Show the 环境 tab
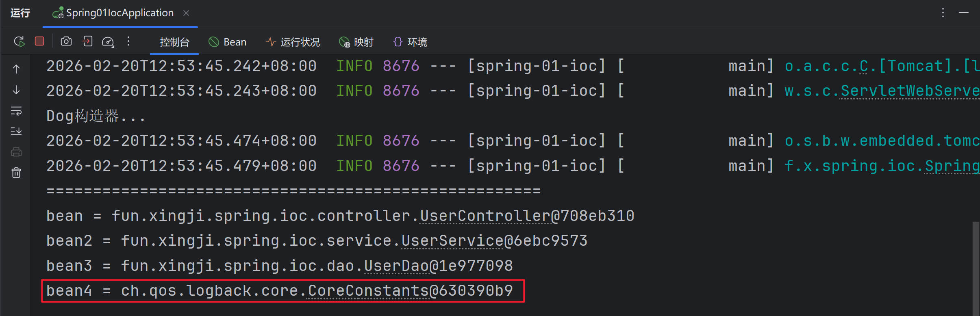980x316 pixels. tap(410, 42)
